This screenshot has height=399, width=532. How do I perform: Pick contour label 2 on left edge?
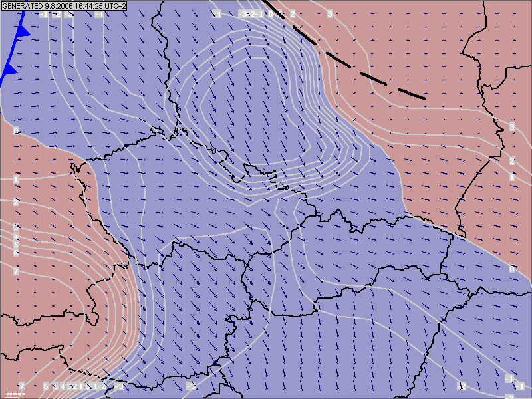[x=16, y=201]
